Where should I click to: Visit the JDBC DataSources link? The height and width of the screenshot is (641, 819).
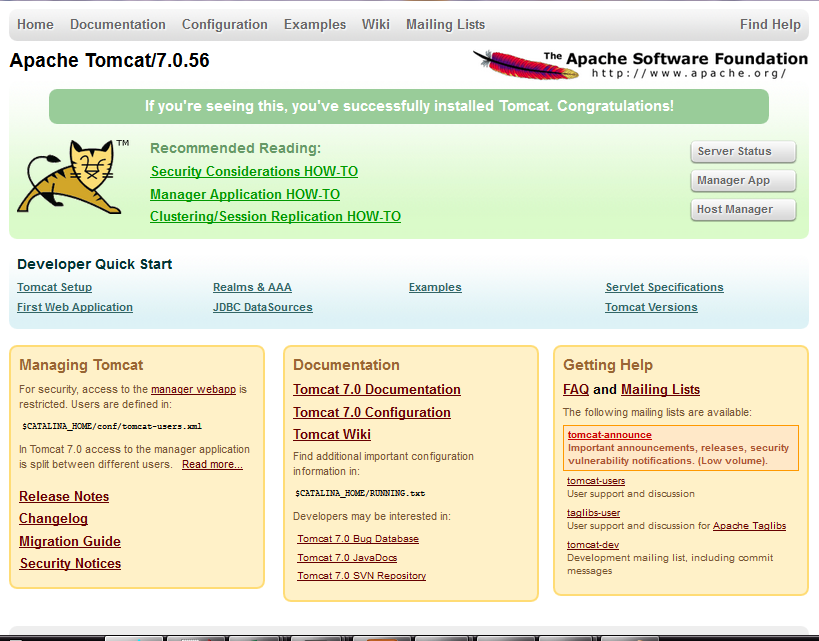click(263, 307)
